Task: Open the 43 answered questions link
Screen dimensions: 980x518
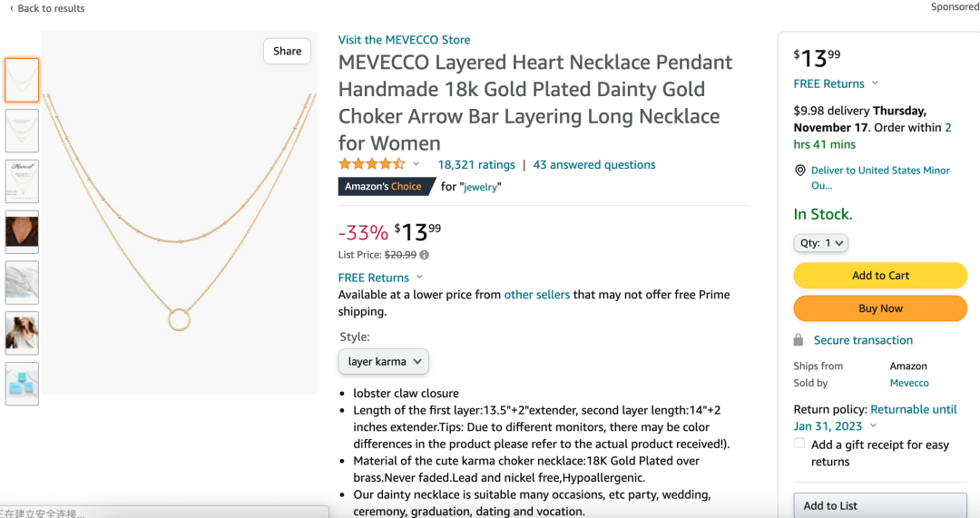Action: [x=593, y=165]
